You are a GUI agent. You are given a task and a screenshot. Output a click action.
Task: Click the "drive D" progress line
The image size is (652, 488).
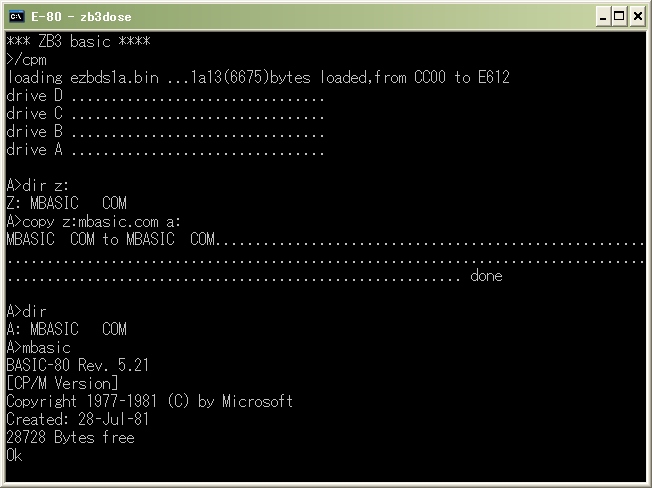tap(165, 96)
